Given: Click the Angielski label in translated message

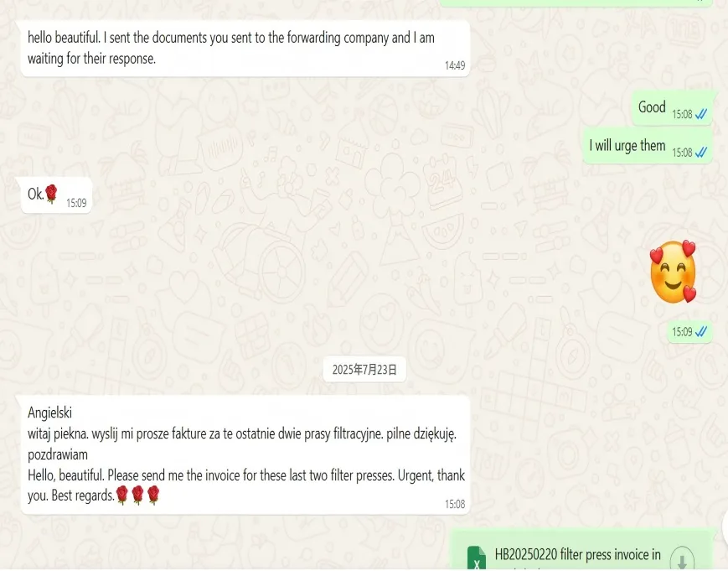Looking at the screenshot, I should (49, 413).
